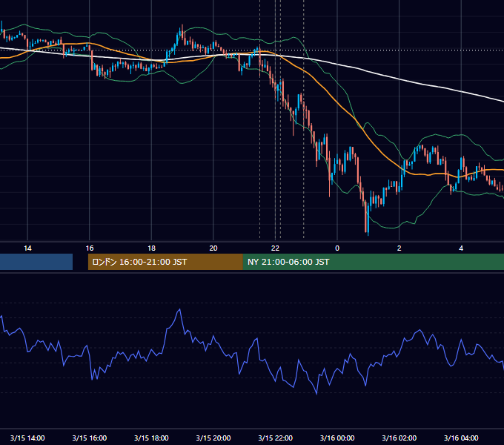The height and width of the screenshot is (445, 504).
Task: Click the 3/15 18:00 date label
Action: (151, 438)
